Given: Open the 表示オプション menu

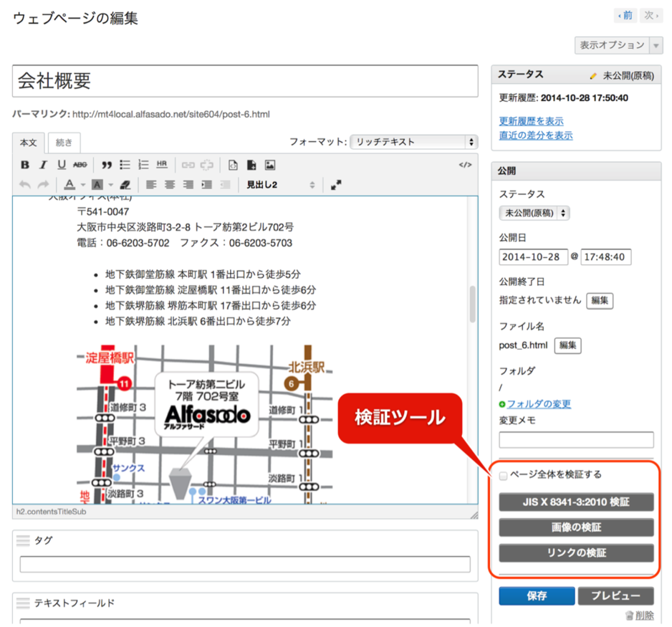Looking at the screenshot, I should (x=613, y=44).
